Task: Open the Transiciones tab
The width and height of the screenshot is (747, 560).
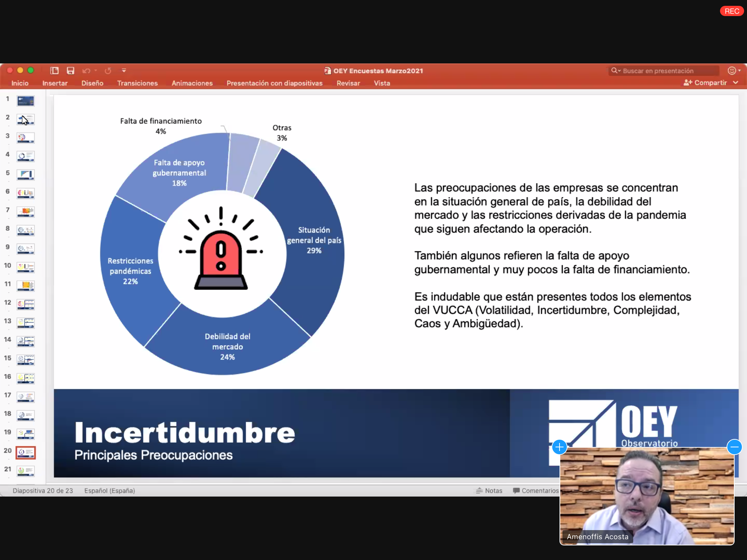Action: click(x=138, y=83)
